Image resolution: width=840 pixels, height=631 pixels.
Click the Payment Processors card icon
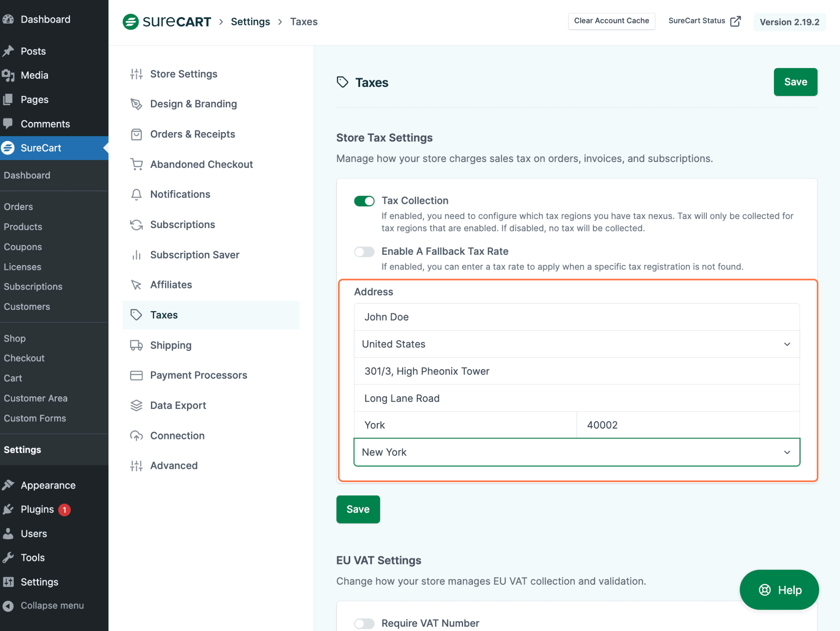pyautogui.click(x=136, y=375)
